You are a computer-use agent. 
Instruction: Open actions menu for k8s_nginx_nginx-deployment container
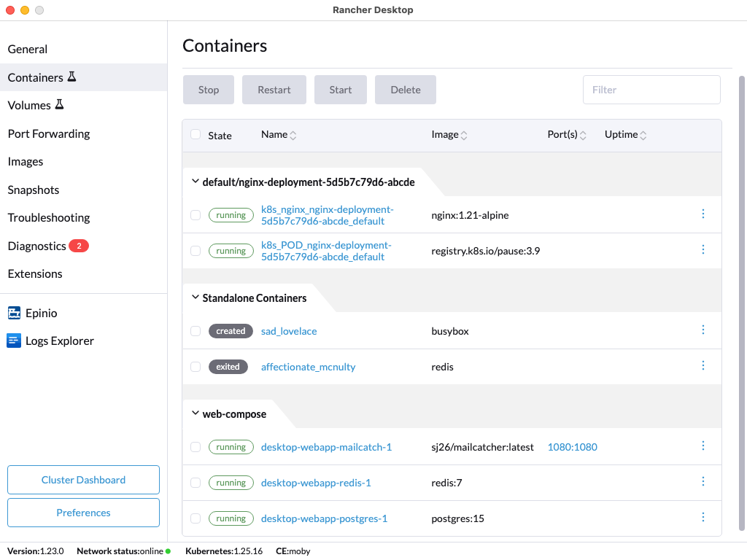point(703,214)
